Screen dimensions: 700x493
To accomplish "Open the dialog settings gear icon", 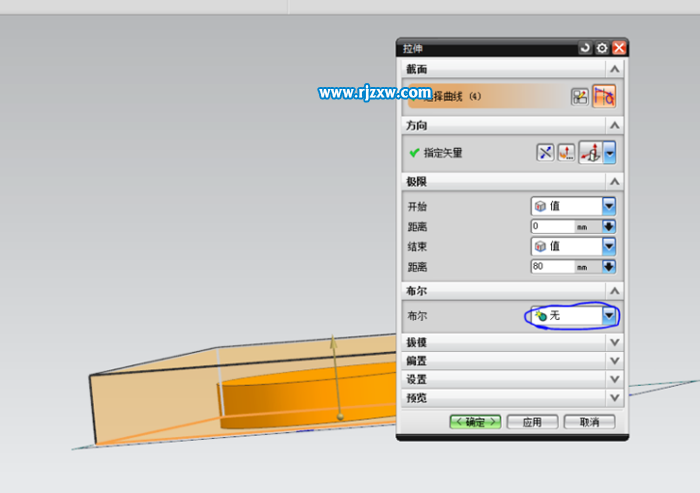I will click(602, 48).
